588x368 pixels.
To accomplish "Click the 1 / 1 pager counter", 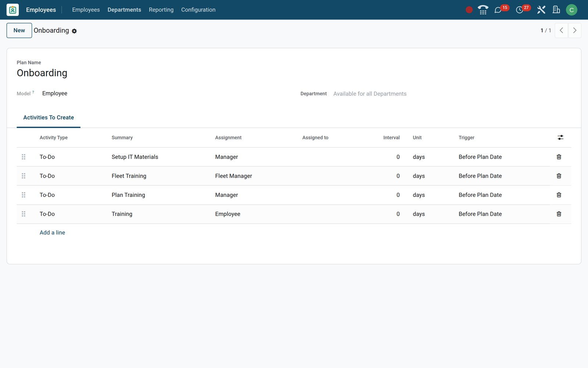I will [x=546, y=31].
